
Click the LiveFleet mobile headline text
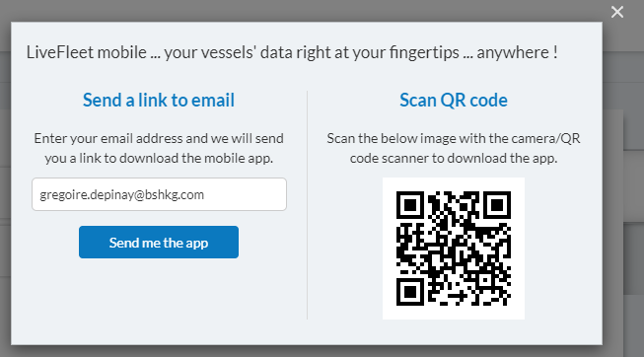[x=292, y=52]
